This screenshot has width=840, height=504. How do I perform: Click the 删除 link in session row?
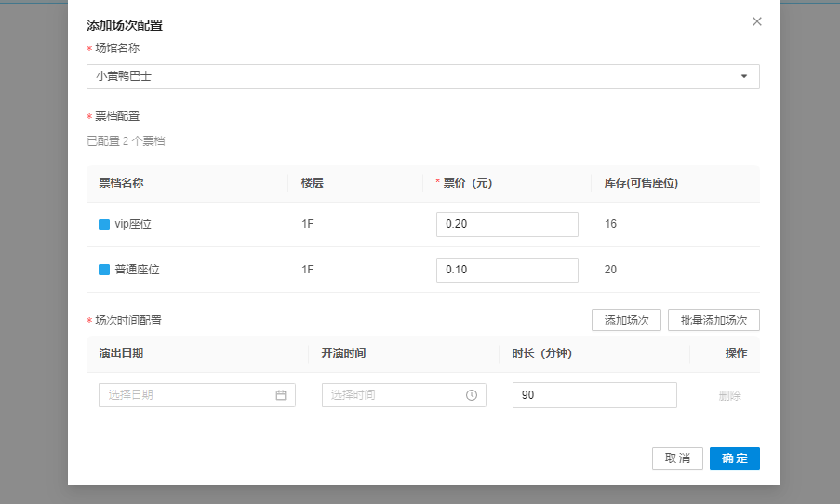point(729,395)
